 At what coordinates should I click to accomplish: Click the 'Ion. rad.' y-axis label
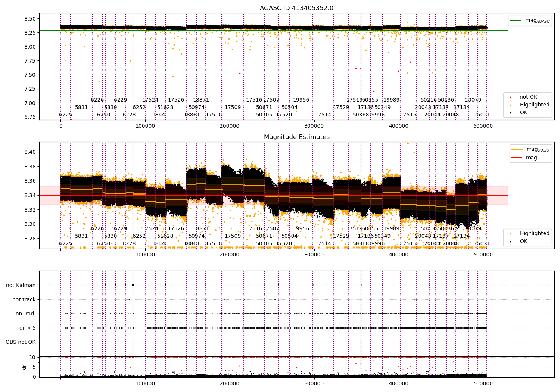point(25,314)
